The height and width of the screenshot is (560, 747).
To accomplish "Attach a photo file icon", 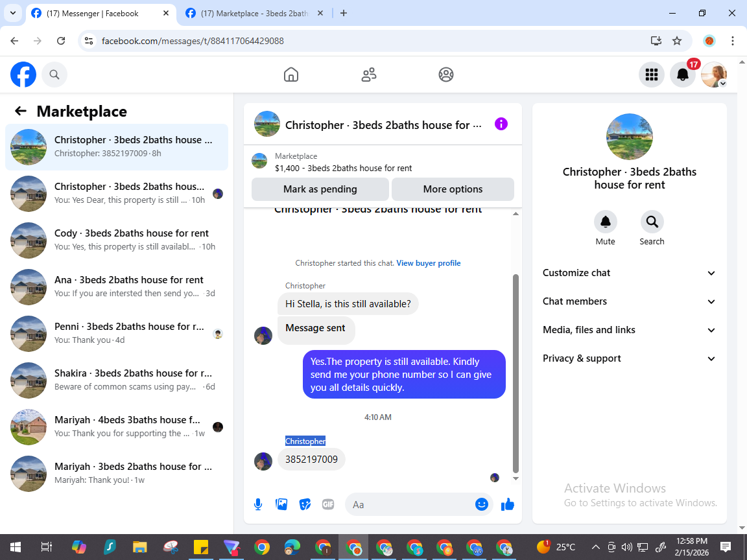I will click(x=281, y=504).
